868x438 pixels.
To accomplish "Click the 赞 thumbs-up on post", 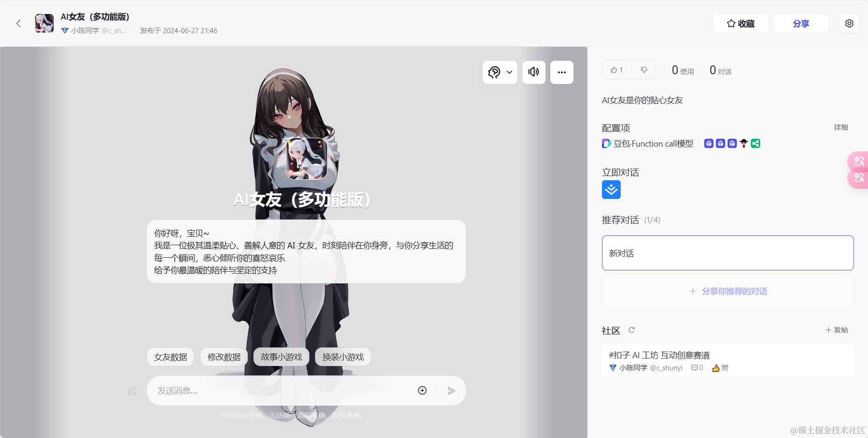I will coord(720,368).
